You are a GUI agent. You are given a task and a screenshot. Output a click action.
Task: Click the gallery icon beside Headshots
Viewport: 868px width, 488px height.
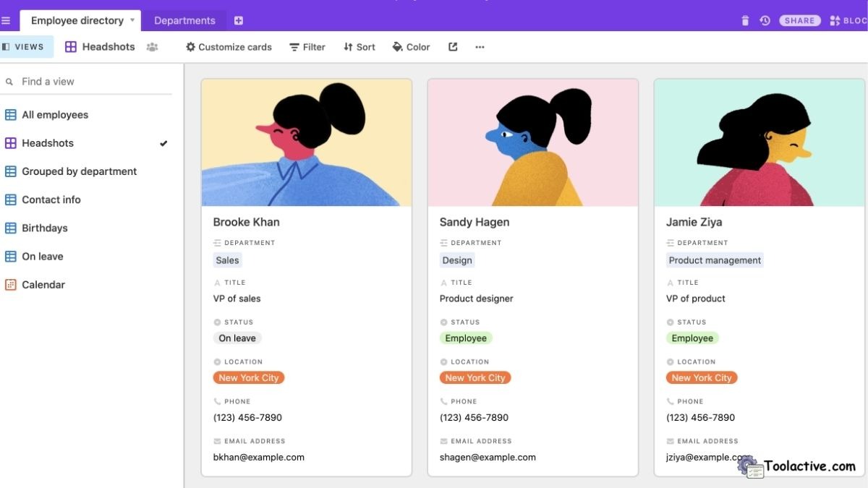coord(70,46)
